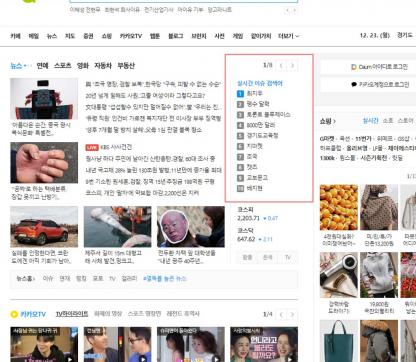Open the 11번가 shopping link
The image size is (416, 362).
(x=363, y=139)
